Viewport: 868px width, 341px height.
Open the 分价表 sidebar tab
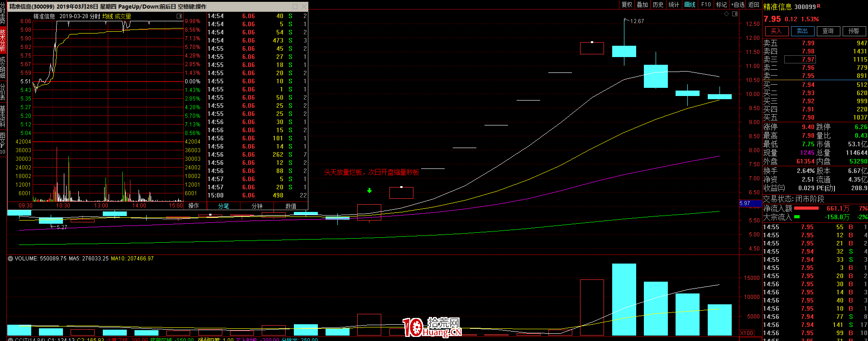[x=3, y=92]
